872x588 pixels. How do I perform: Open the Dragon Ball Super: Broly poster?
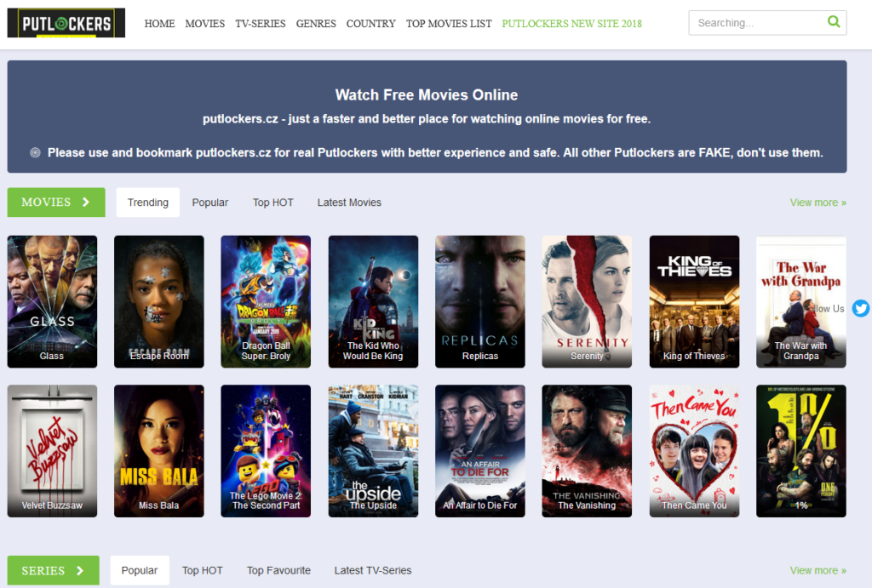click(266, 302)
